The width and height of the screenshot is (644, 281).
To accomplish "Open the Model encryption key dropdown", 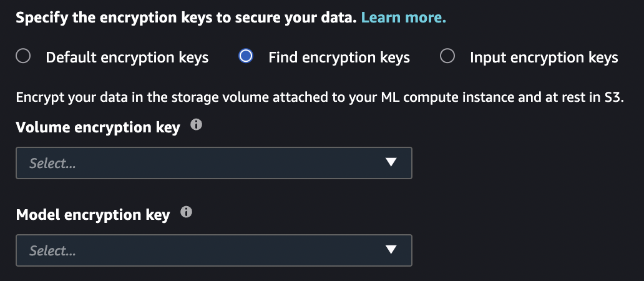I will pos(213,250).
